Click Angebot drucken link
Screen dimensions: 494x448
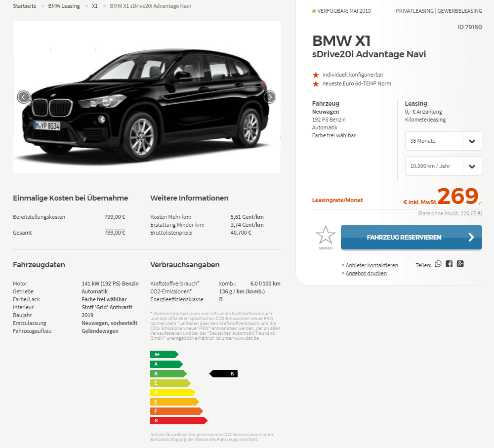tap(366, 273)
